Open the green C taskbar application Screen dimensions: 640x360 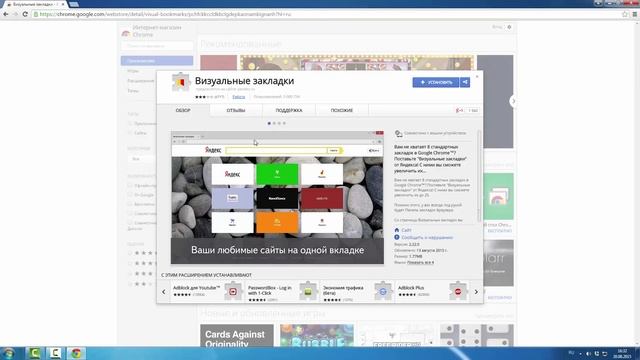point(34,353)
